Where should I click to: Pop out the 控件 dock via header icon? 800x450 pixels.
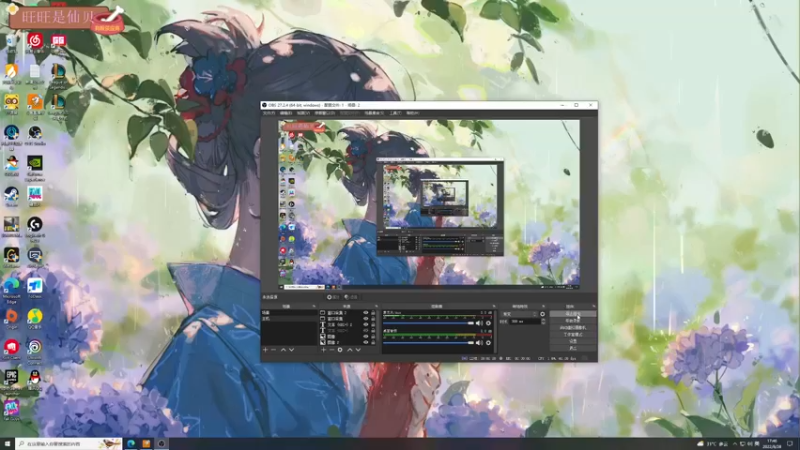click(593, 306)
